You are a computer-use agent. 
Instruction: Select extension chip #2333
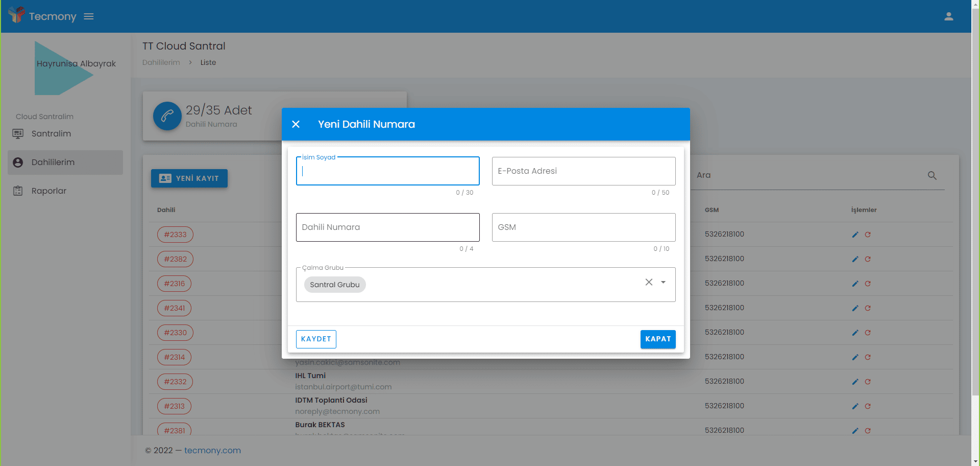click(x=175, y=235)
